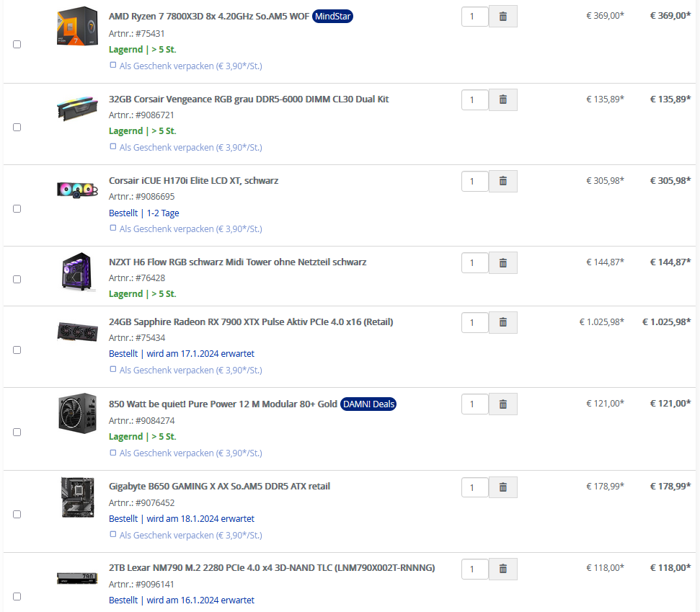Viewport: 700px width, 612px height.
Task: Click 'Bestellt | 1-2 Tage' status text
Action: tap(143, 213)
